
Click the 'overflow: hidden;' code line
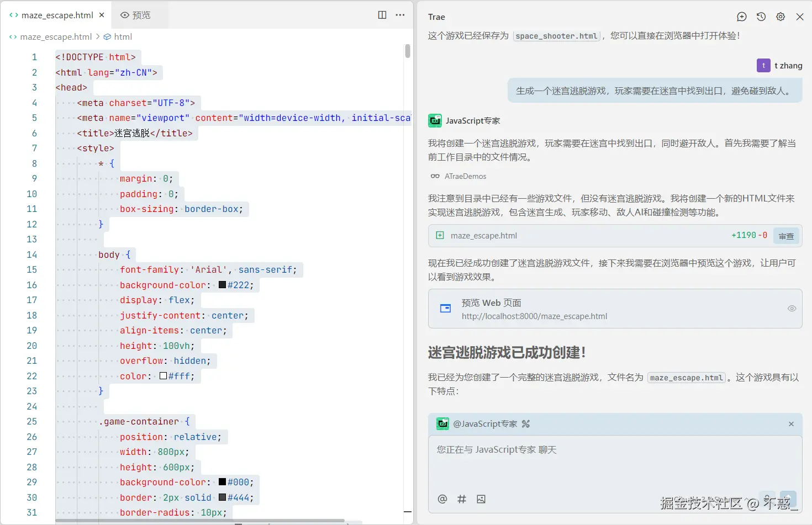[165, 360]
